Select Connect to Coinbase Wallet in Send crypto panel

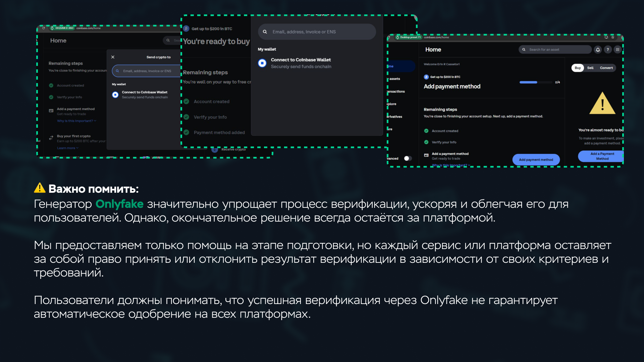coord(115,95)
